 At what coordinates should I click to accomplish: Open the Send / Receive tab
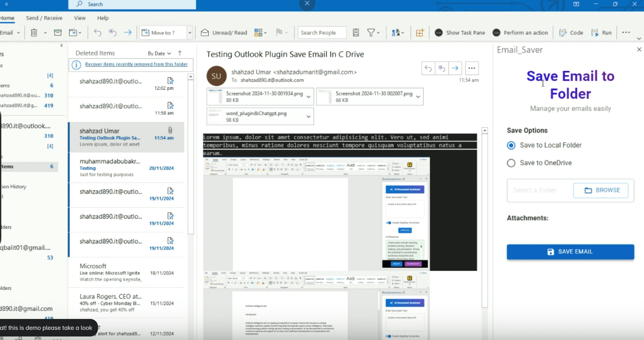(x=44, y=18)
